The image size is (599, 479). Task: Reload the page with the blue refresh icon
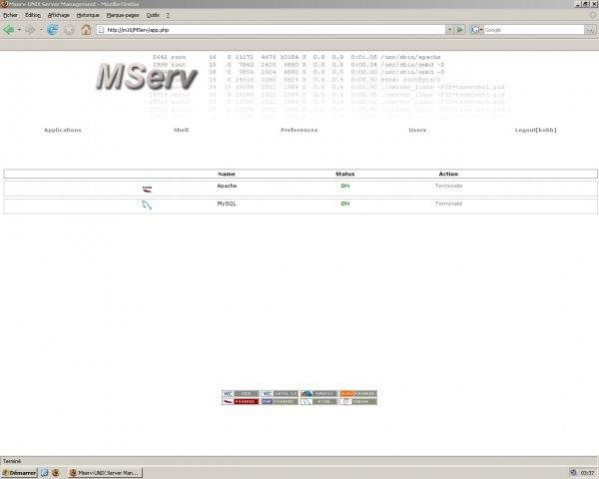[52, 29]
